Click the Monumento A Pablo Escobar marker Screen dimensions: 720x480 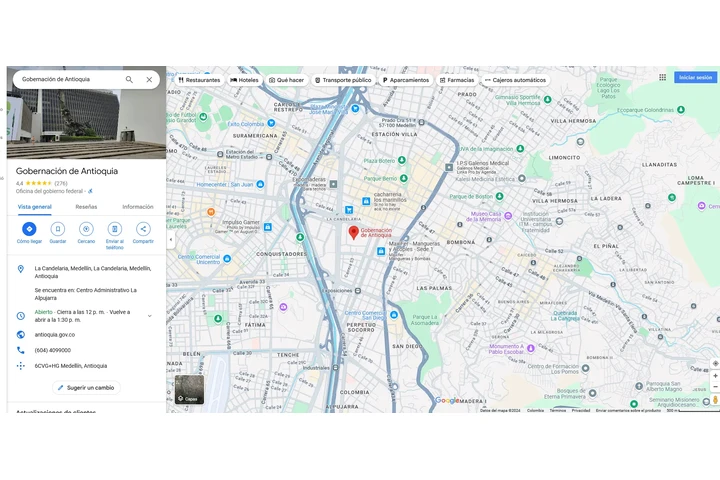[x=531, y=348]
